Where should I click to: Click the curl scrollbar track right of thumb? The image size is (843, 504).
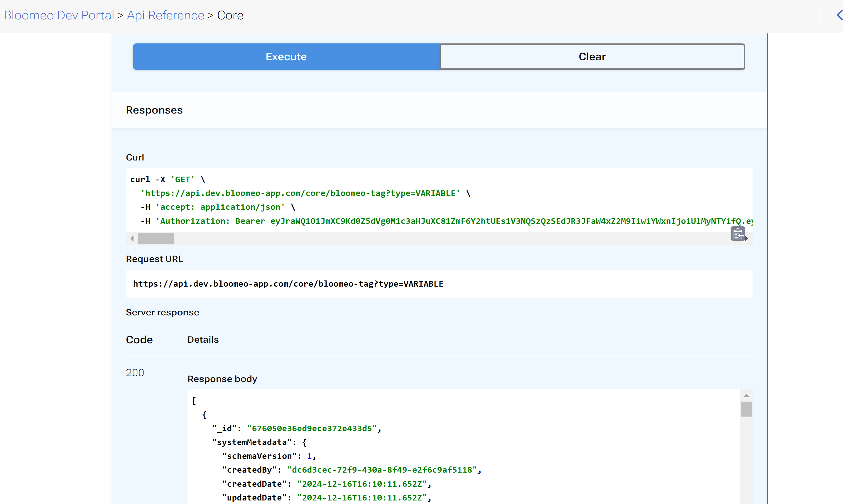(442, 239)
